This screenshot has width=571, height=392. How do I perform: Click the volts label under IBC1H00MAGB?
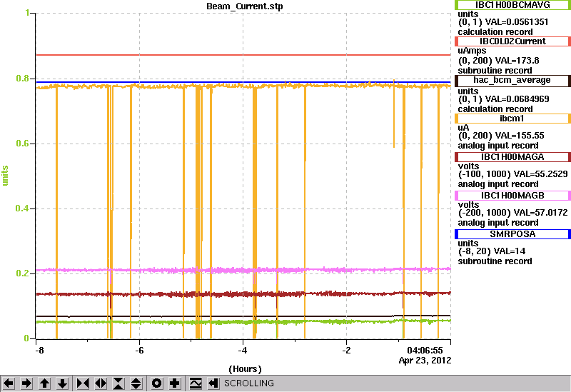coord(469,205)
